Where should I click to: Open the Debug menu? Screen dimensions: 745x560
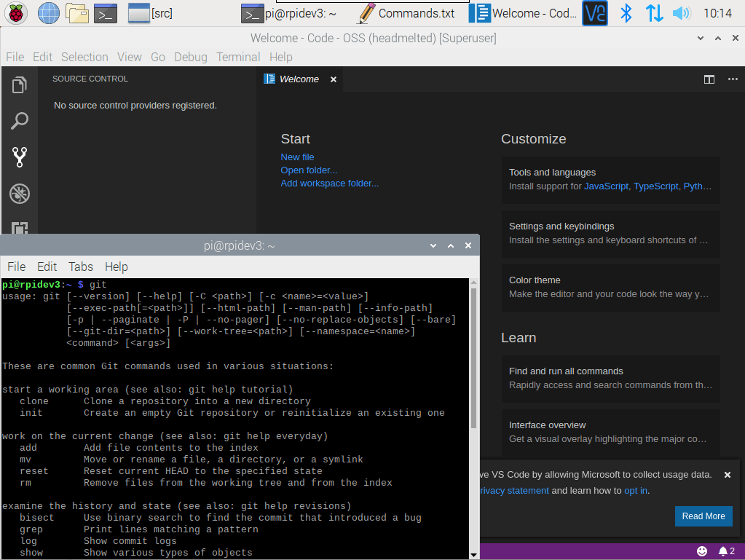click(x=191, y=57)
